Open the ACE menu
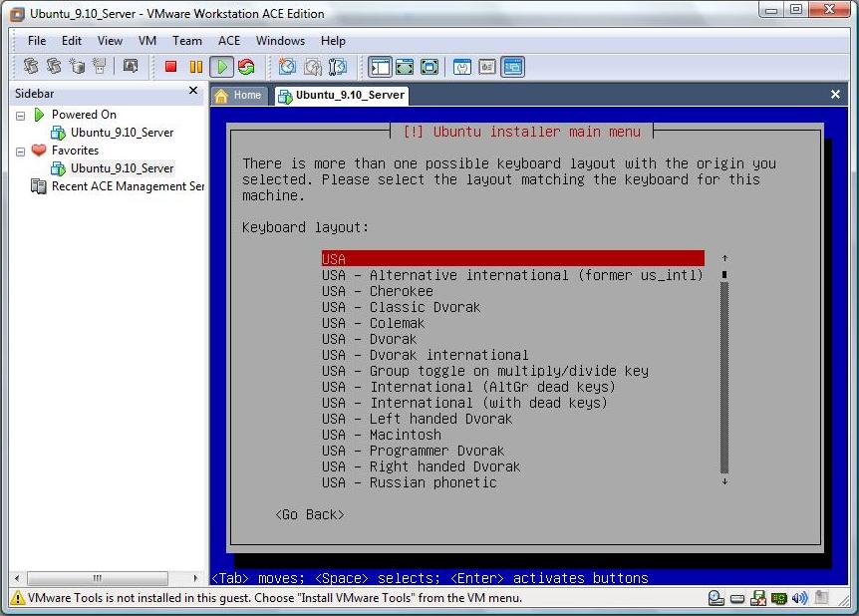This screenshot has width=859, height=616. pyautogui.click(x=228, y=41)
